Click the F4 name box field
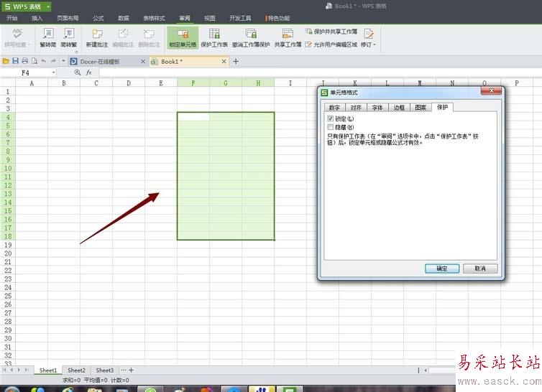 coord(26,73)
